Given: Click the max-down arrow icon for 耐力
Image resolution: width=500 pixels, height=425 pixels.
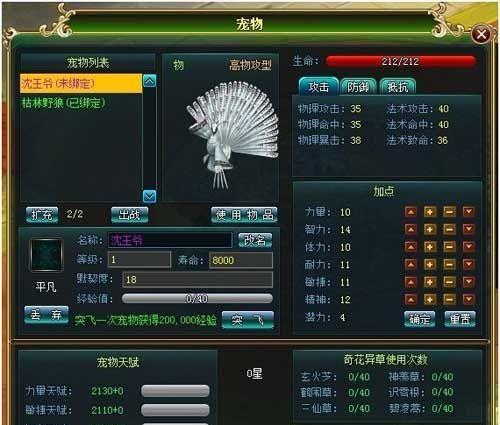Looking at the screenshot, I should pyautogui.click(x=469, y=264).
